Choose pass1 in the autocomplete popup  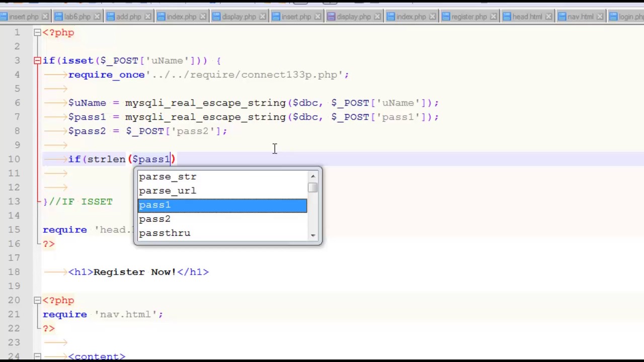click(222, 205)
